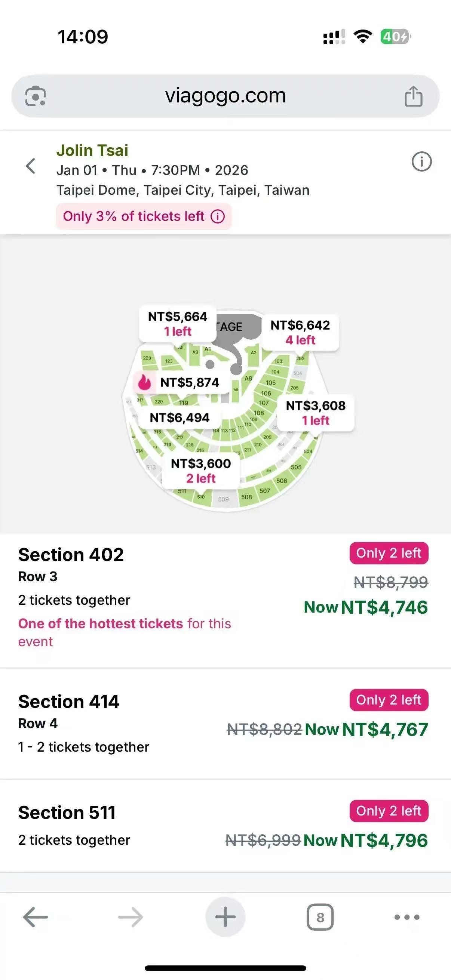Viewport: 451px width, 980px height.
Task: Tap the viagogo.com address bar
Action: (x=225, y=96)
